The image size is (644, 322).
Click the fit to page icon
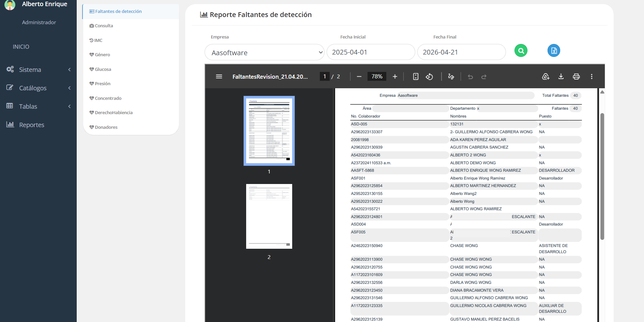416,77
